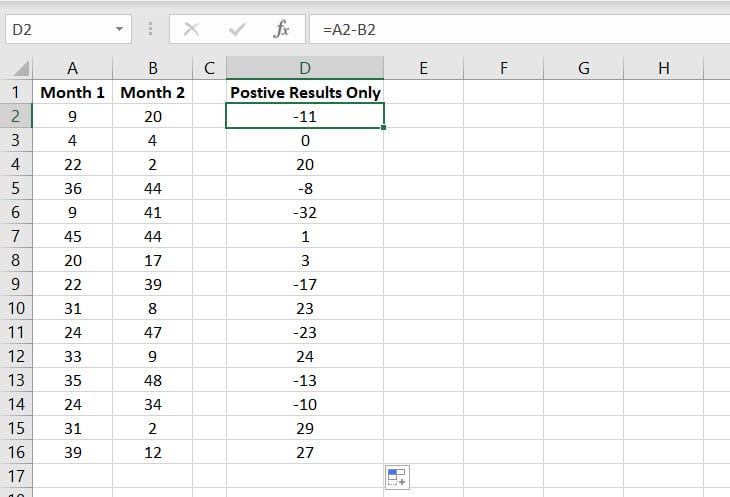730x497 pixels.
Task: Select cell B6 containing 41
Action: tap(153, 212)
